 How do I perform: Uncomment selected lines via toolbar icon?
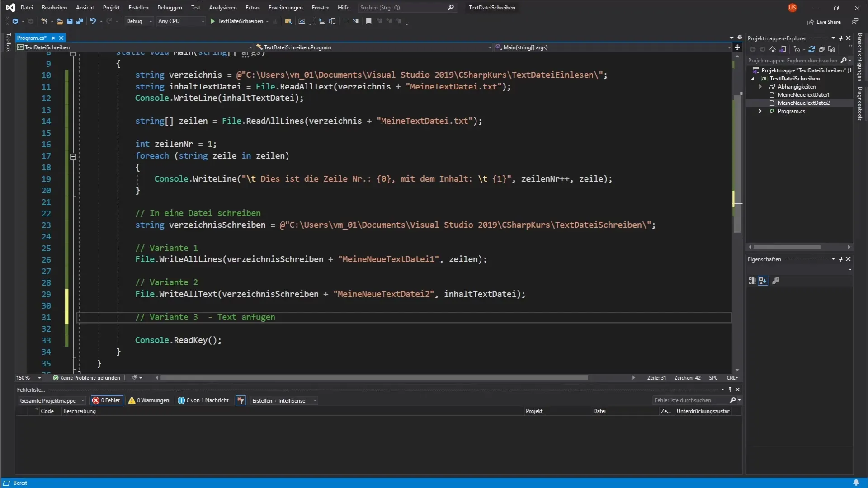pos(356,21)
